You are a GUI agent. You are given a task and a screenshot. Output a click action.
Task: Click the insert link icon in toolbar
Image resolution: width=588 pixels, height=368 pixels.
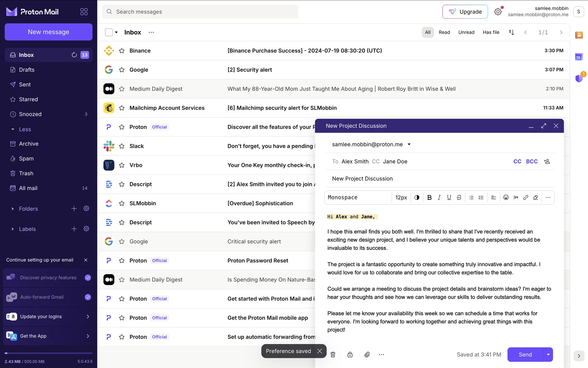tap(526, 197)
